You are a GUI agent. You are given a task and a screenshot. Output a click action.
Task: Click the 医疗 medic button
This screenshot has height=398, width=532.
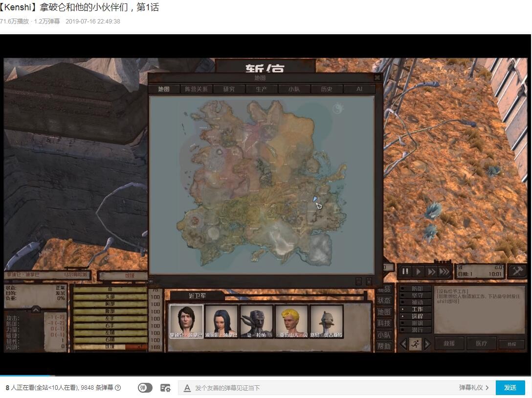[x=482, y=343]
